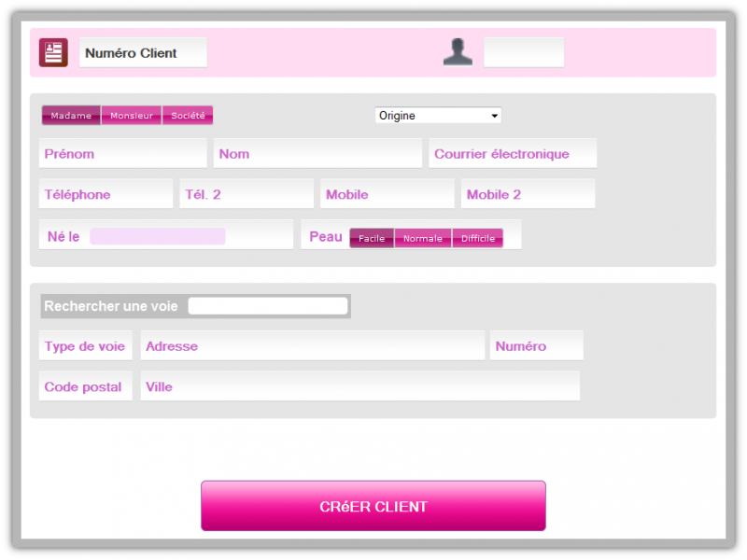Image resolution: width=747 pixels, height=560 pixels.
Task: Click the Nom field
Action: coord(317,153)
